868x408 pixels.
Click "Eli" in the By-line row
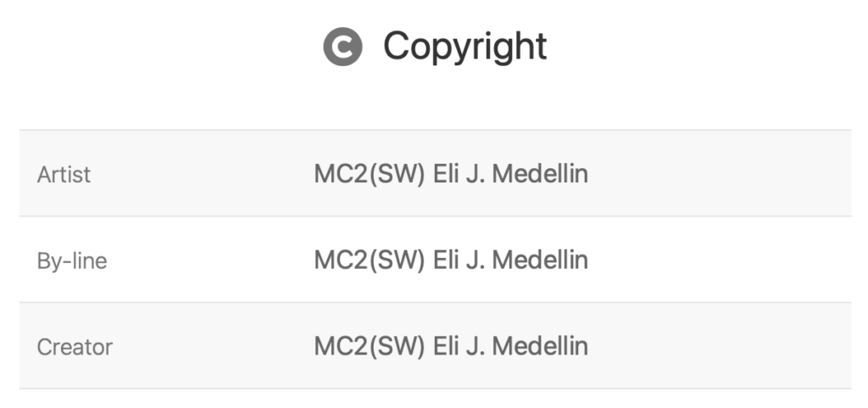446,260
